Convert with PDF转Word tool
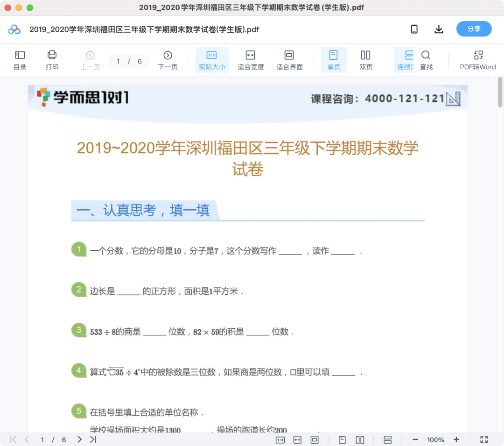 click(x=478, y=60)
